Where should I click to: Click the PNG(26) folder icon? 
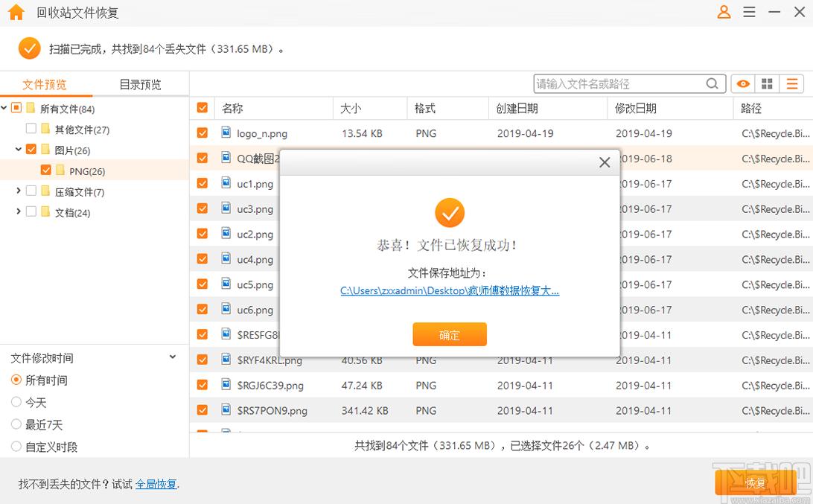[x=60, y=170]
